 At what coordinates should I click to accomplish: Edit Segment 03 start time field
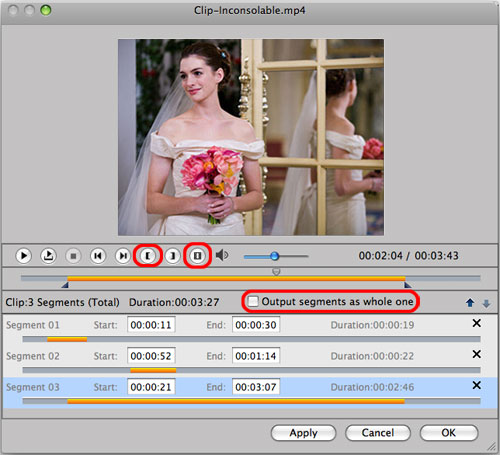click(x=151, y=387)
